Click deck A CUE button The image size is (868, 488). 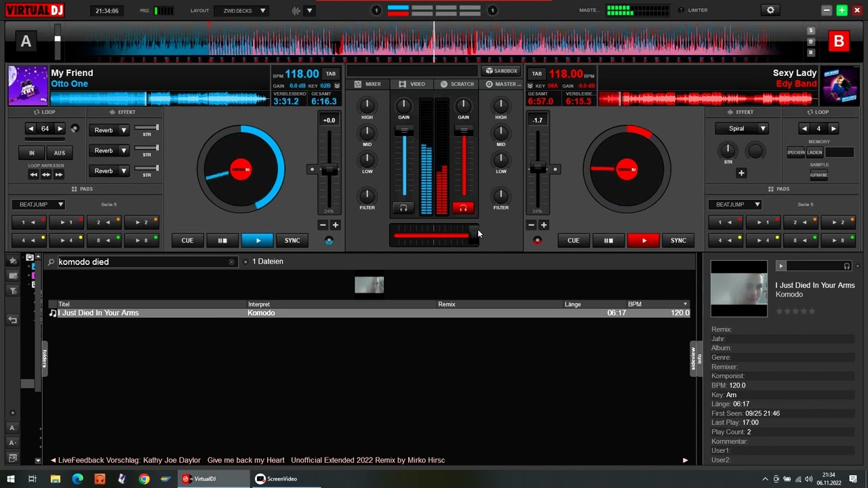pyautogui.click(x=187, y=241)
